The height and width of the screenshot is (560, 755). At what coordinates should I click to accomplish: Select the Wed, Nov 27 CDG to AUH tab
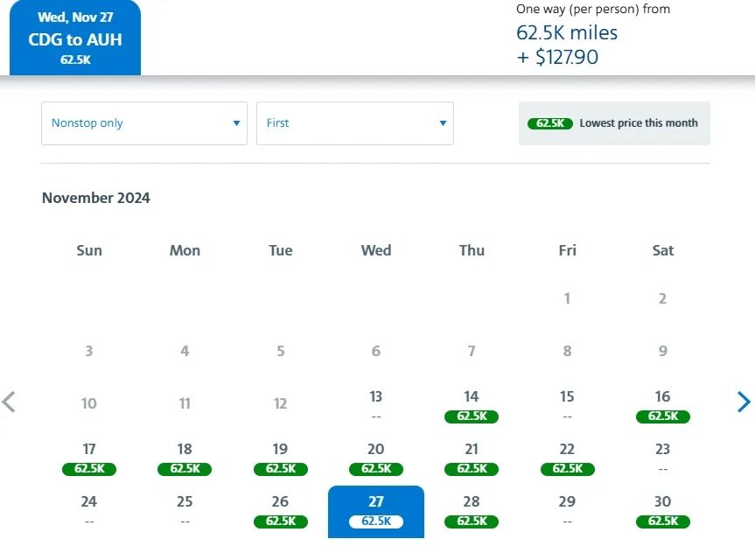point(75,39)
